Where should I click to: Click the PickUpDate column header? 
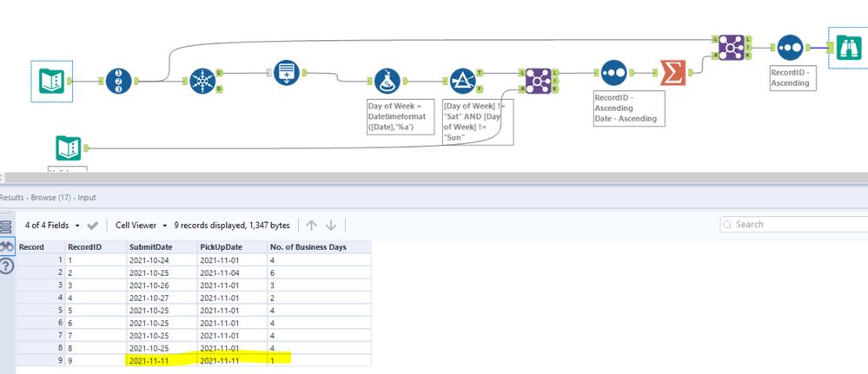(x=232, y=246)
